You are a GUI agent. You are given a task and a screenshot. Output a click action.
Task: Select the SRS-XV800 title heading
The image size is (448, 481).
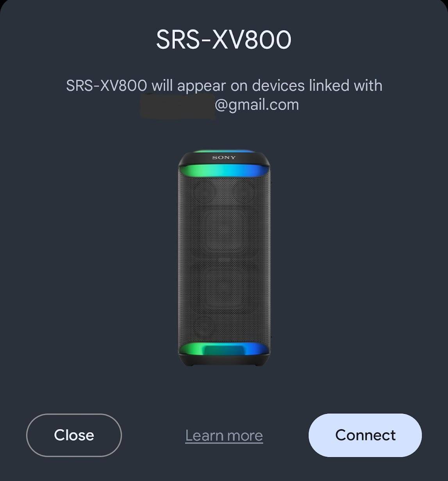pos(224,39)
